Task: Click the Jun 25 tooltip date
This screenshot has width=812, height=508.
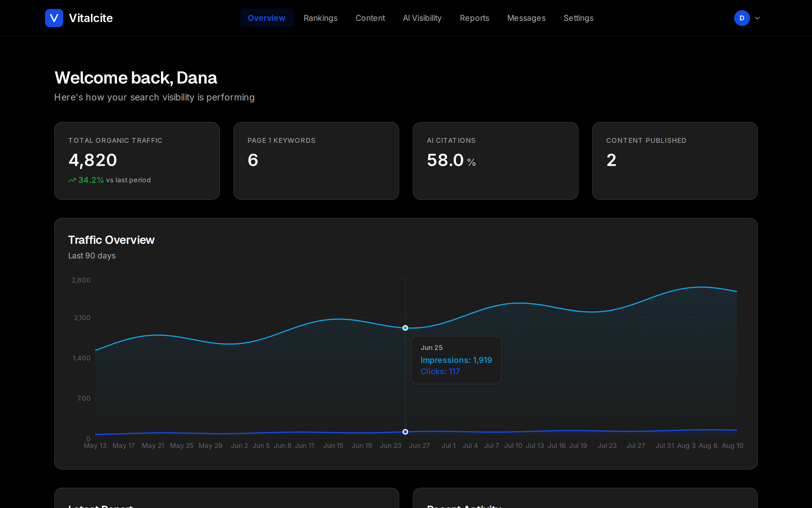Action: (x=431, y=348)
